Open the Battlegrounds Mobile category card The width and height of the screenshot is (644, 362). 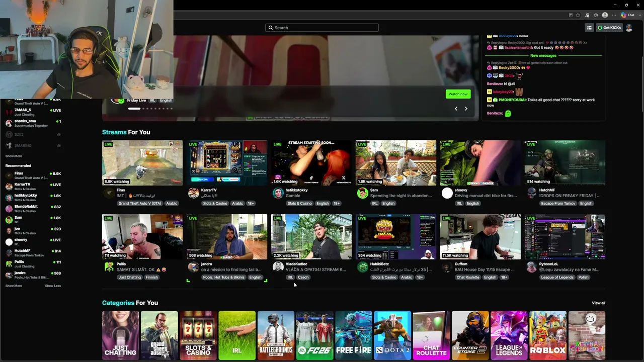point(276,335)
